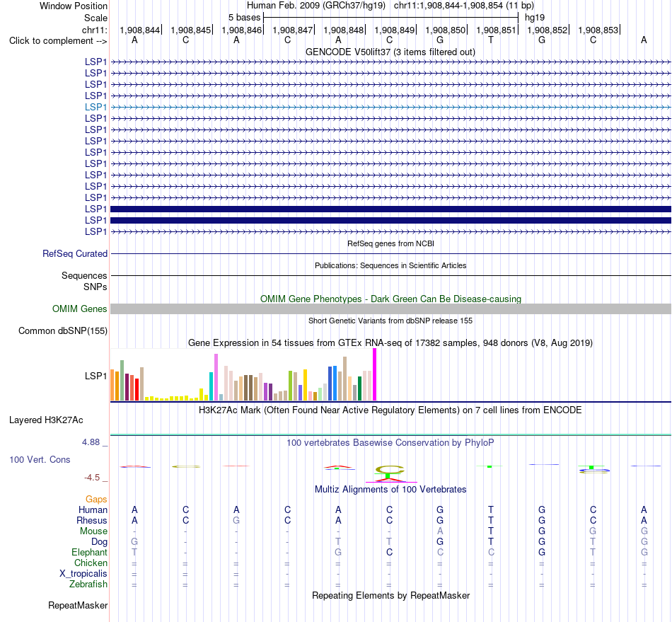Click the LSP1 label beside the GTEx chart
The width and height of the screenshot is (672, 622).
pyautogui.click(x=95, y=376)
